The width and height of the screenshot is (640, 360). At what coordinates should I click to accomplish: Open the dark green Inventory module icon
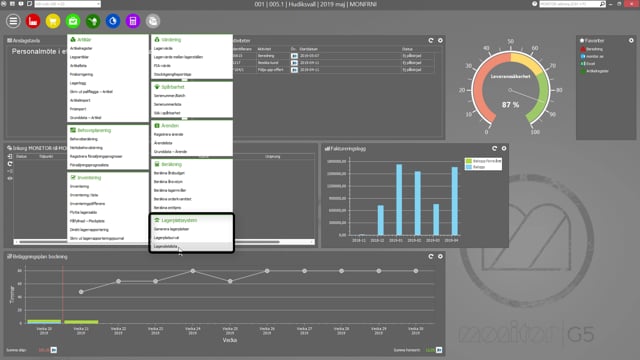pos(93,21)
